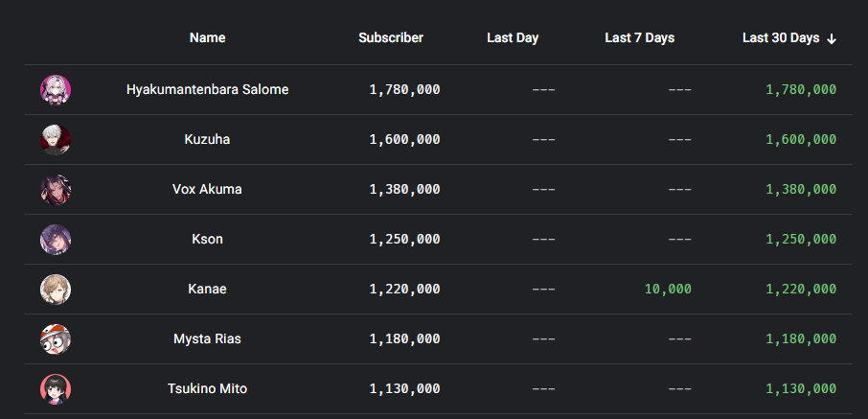Open Mysta Rias's avatar icon
The height and width of the screenshot is (419, 868).
coord(56,339)
